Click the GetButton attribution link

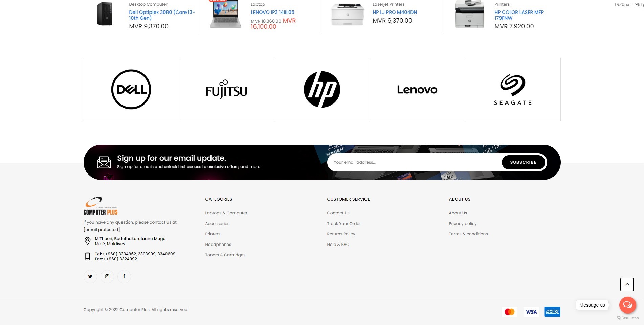click(628, 318)
